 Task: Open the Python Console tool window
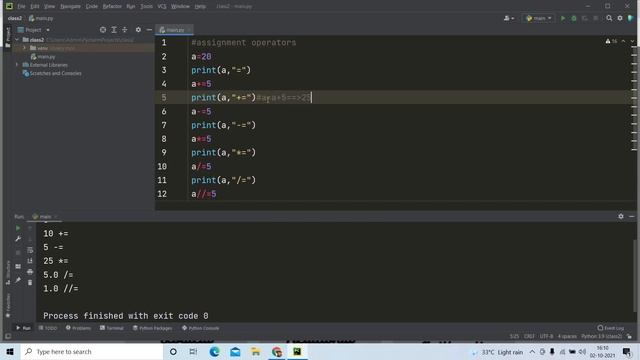tap(200, 328)
